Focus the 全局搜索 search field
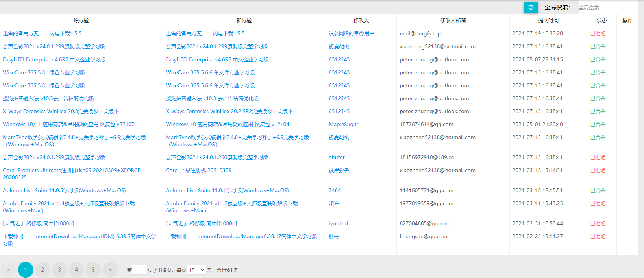 608,7
